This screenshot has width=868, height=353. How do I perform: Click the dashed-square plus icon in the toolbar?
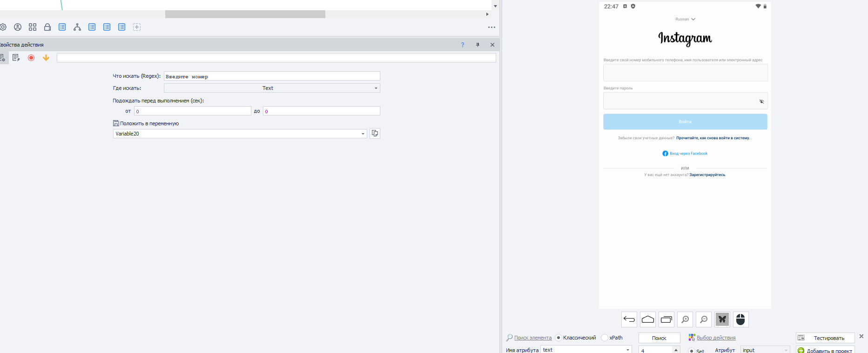click(137, 27)
